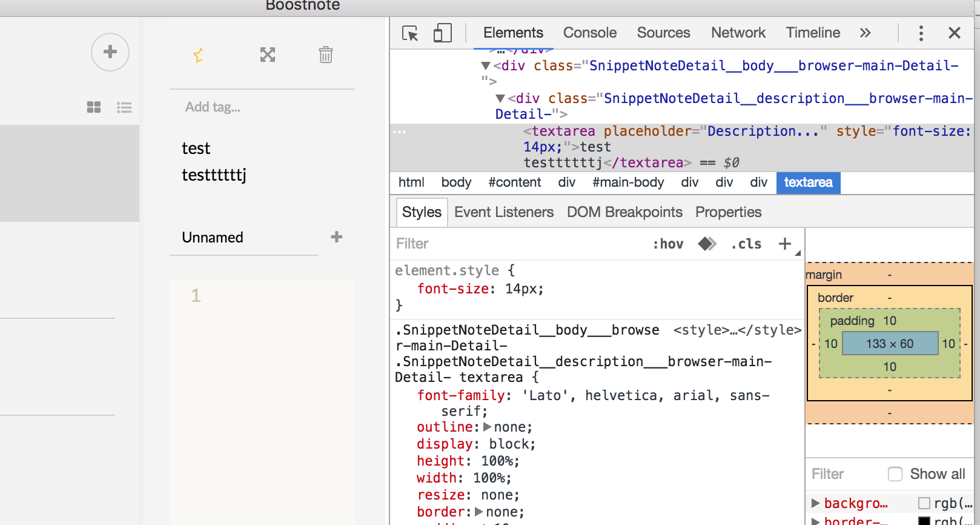Switch to the Sources tab

point(663,33)
